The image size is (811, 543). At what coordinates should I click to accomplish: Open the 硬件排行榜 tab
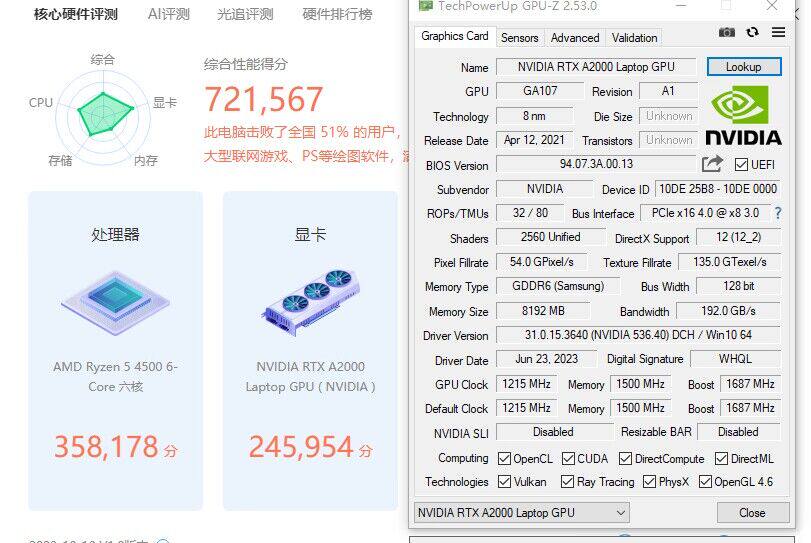click(337, 14)
